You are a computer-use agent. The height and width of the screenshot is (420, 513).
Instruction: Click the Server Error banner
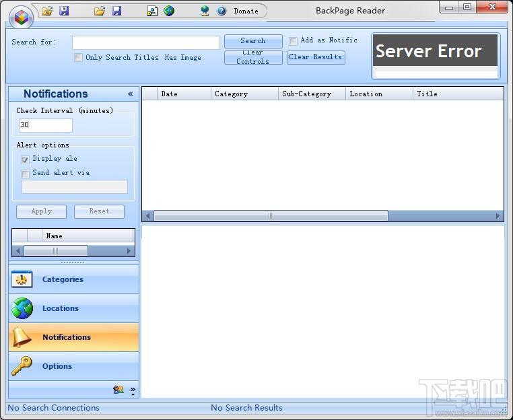[435, 50]
